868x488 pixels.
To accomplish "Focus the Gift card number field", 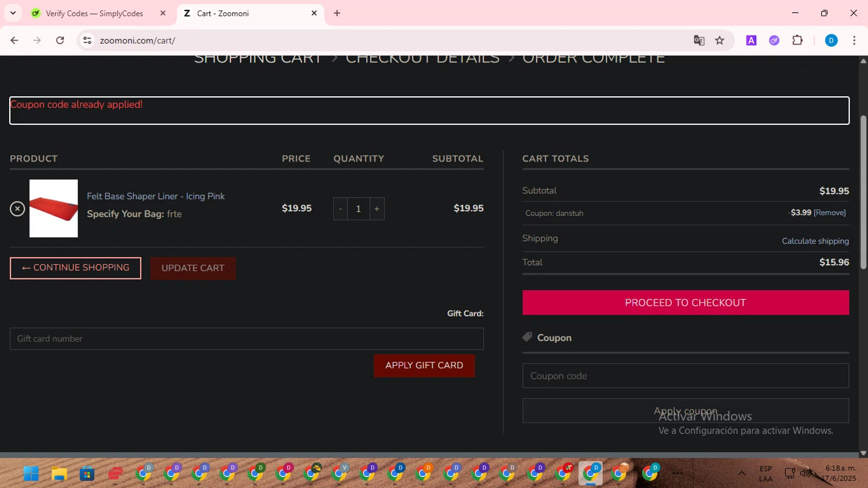I will 247,339.
